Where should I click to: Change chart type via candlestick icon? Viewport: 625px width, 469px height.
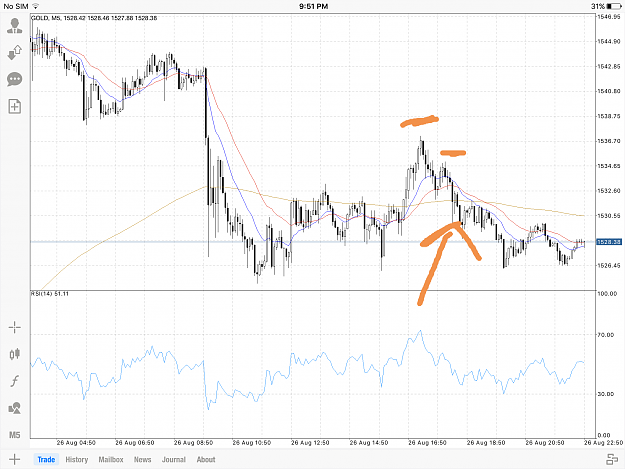pyautogui.click(x=15, y=354)
